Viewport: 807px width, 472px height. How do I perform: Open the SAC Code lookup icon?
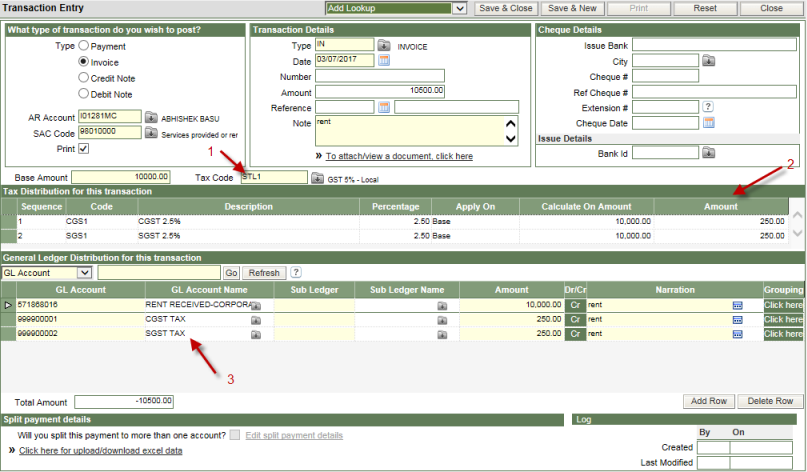click(152, 133)
